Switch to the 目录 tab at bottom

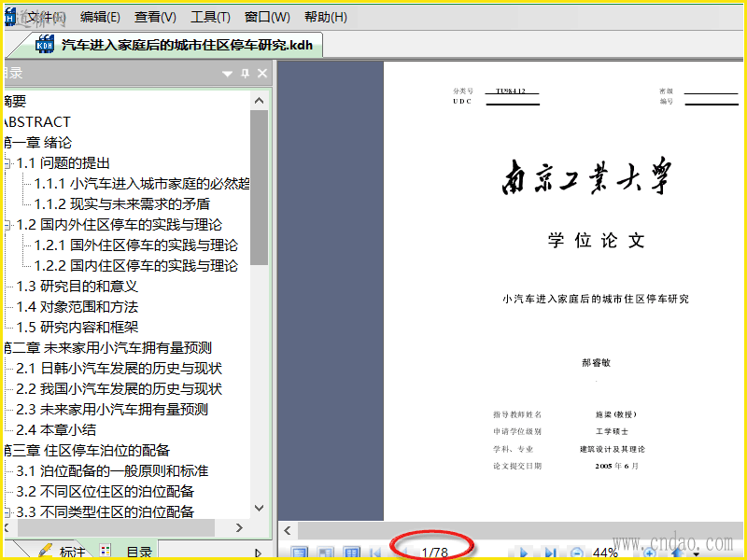click(139, 552)
